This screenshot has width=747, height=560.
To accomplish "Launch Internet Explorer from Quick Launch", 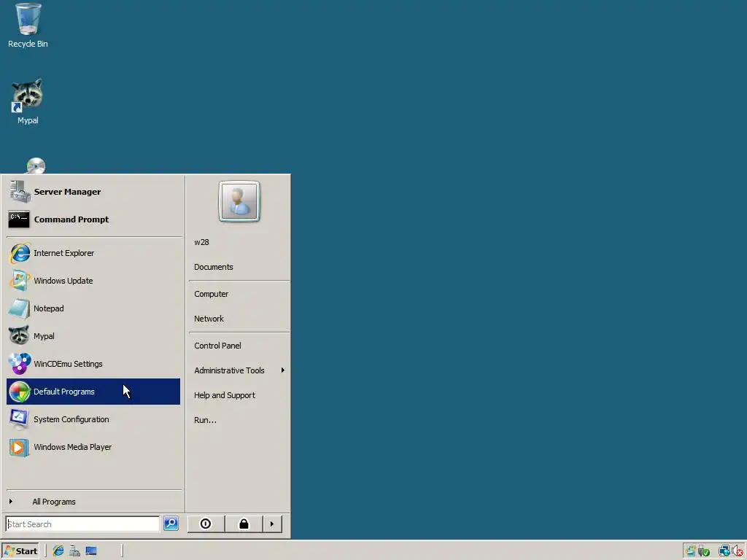I will (x=58, y=551).
